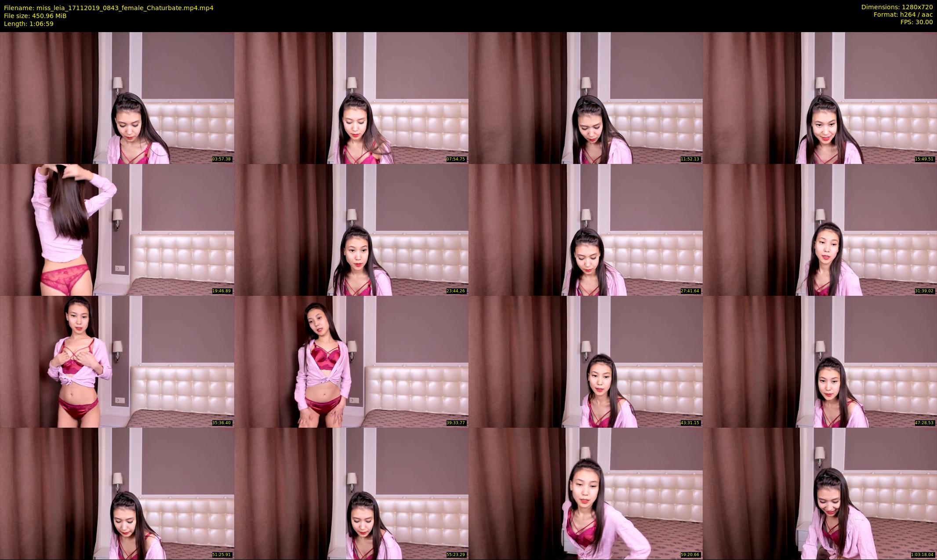Click the File size 450.96 MiB label
The height and width of the screenshot is (560, 937).
(35, 16)
